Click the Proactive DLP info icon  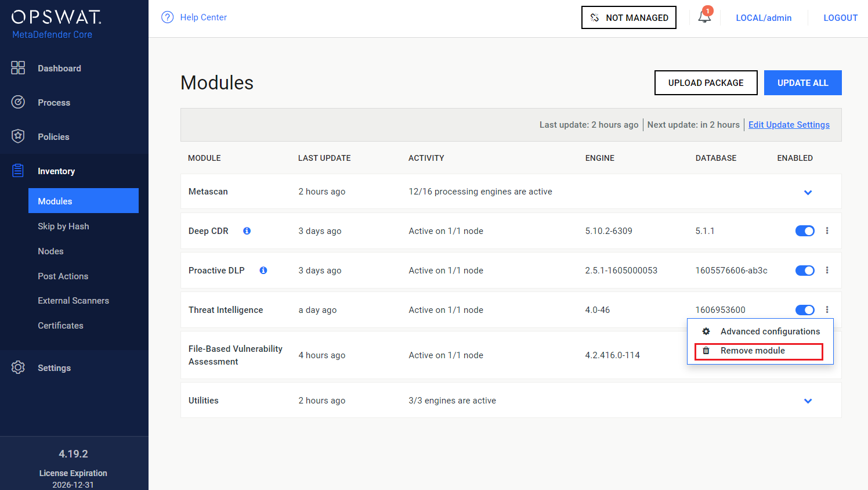[263, 270]
